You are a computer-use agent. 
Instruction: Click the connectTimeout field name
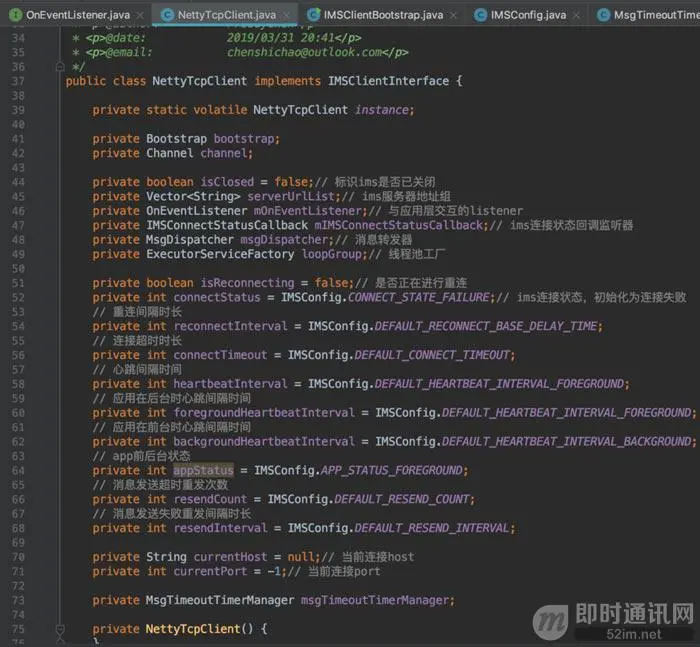pos(220,355)
